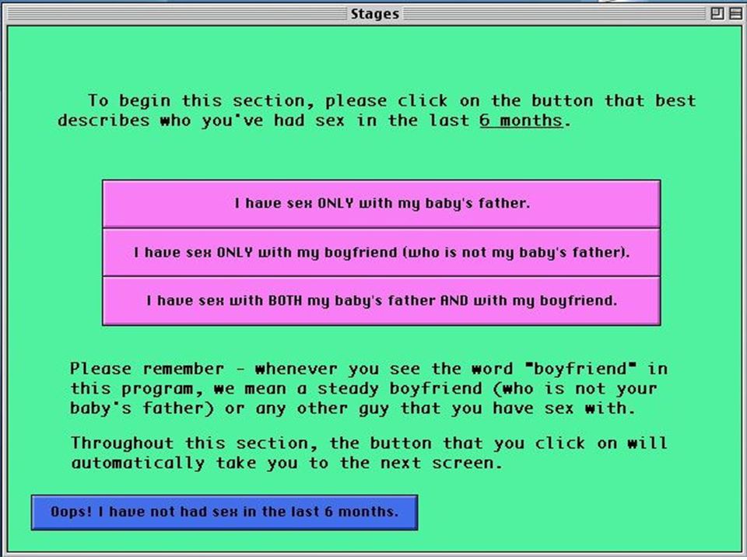Screen dimensions: 747x560
Task: Click the 'Throughout this section' paragraph
Action: (x=369, y=453)
